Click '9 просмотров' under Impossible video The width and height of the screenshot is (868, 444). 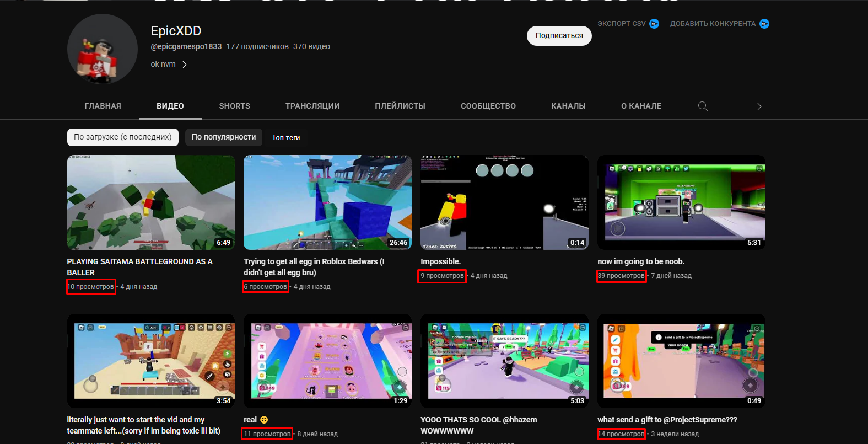(442, 276)
